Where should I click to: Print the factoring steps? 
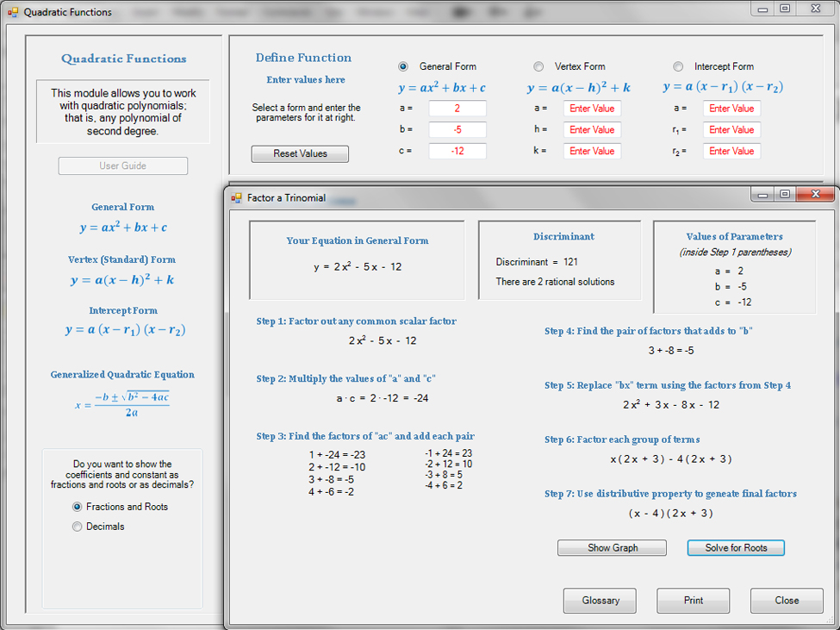point(694,601)
